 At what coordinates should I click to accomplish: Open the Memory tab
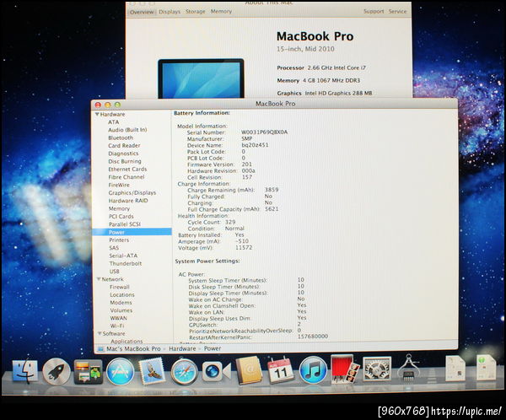pyautogui.click(x=221, y=11)
